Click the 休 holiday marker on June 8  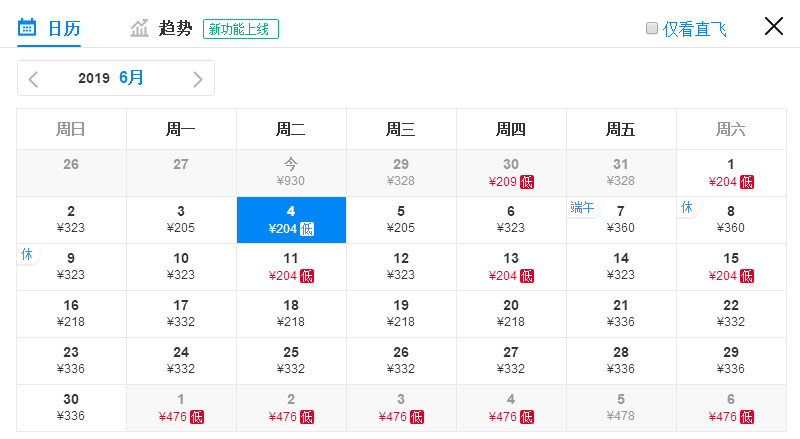(687, 207)
